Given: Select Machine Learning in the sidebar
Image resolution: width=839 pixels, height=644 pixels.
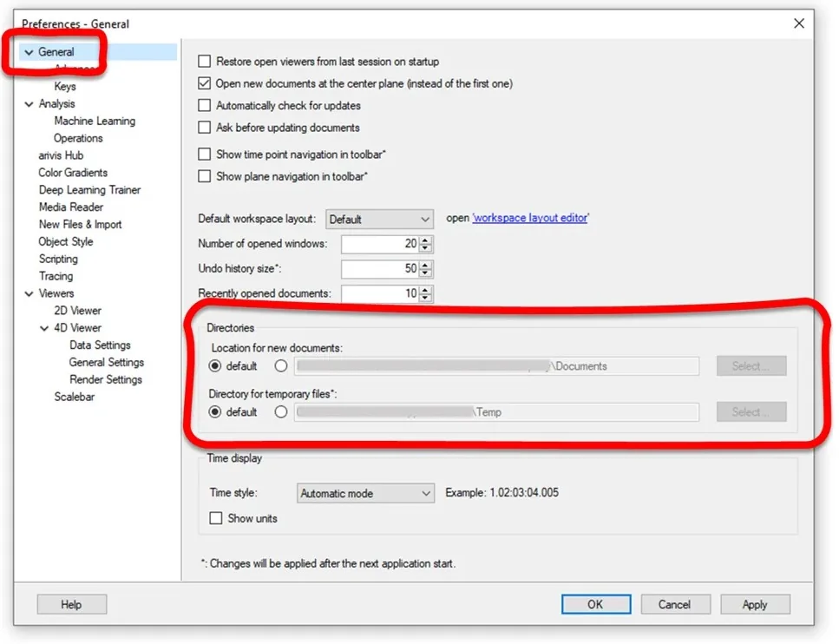Looking at the screenshot, I should [x=95, y=121].
